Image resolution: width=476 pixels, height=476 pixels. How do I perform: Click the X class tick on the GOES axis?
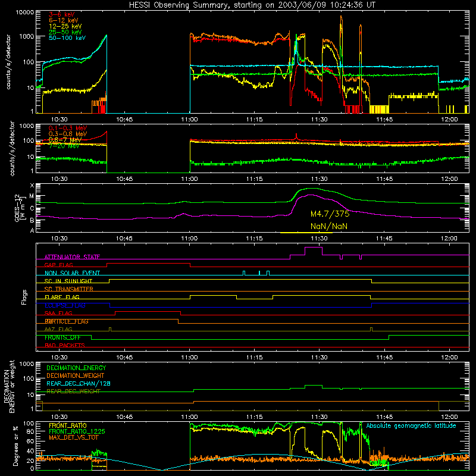point(32,186)
